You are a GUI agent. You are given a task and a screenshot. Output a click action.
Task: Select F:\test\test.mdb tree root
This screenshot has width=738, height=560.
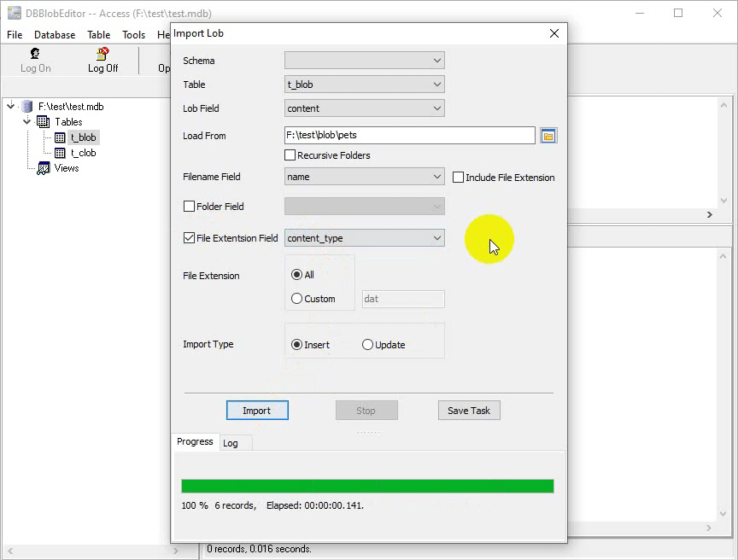(71, 107)
